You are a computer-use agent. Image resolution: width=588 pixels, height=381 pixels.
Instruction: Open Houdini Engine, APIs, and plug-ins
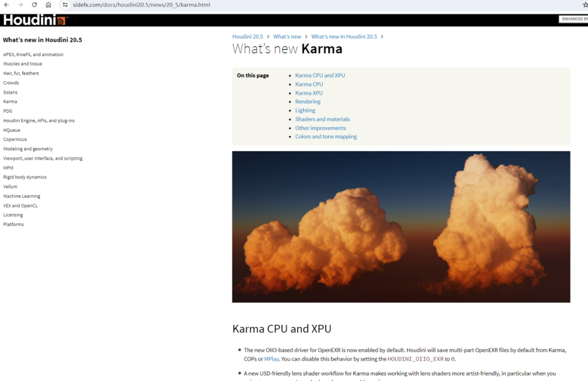[x=39, y=121]
